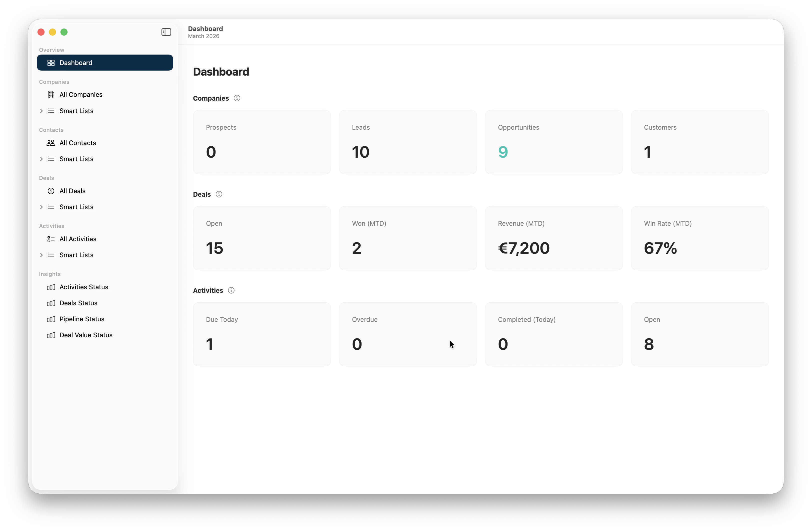
Task: Open Pipeline Status insights
Action: click(x=82, y=319)
